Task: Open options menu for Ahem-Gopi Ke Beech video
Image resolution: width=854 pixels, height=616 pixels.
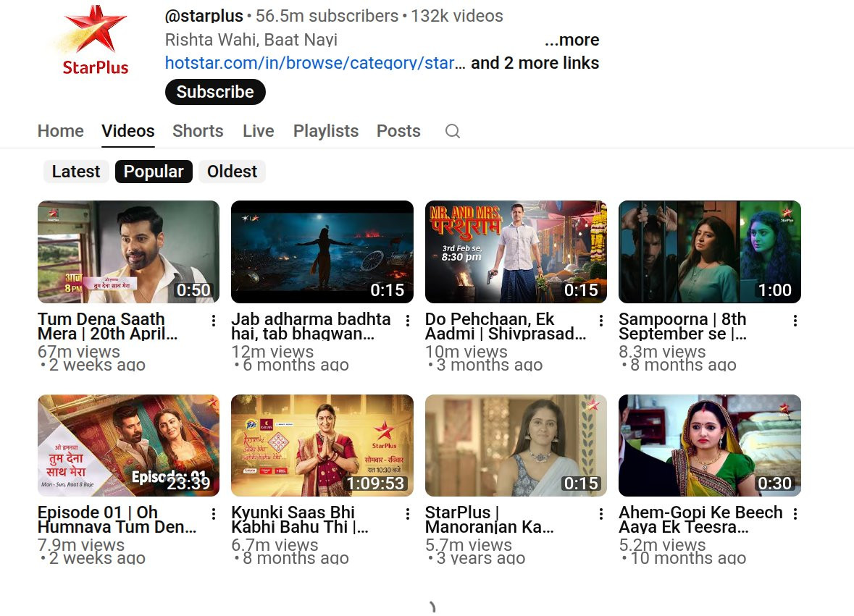Action: 795,514
